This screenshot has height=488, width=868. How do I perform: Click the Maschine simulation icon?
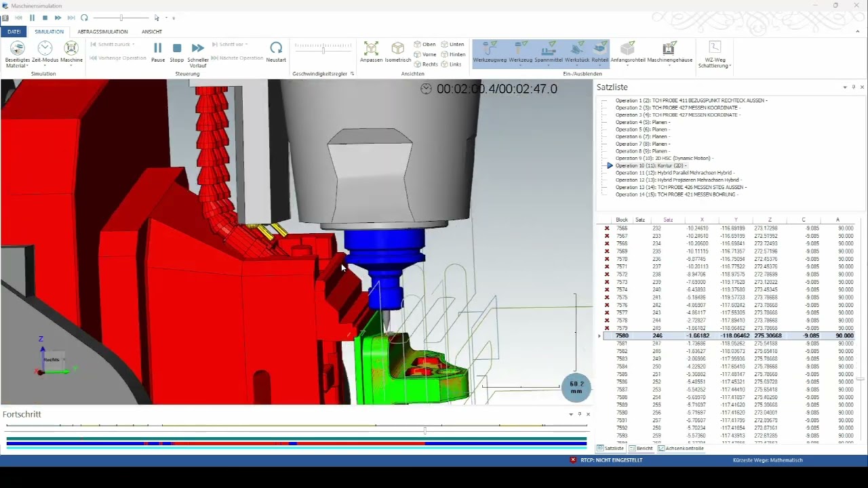tap(71, 48)
